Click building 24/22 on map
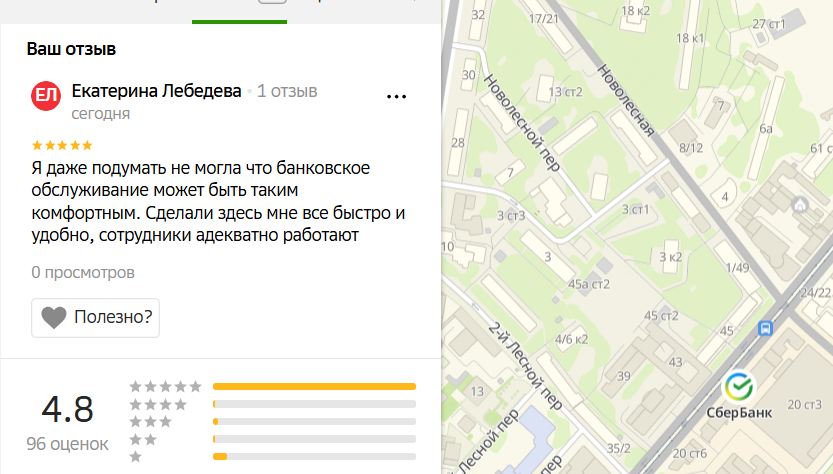Screen dimensions: 833x474 [x=815, y=293]
